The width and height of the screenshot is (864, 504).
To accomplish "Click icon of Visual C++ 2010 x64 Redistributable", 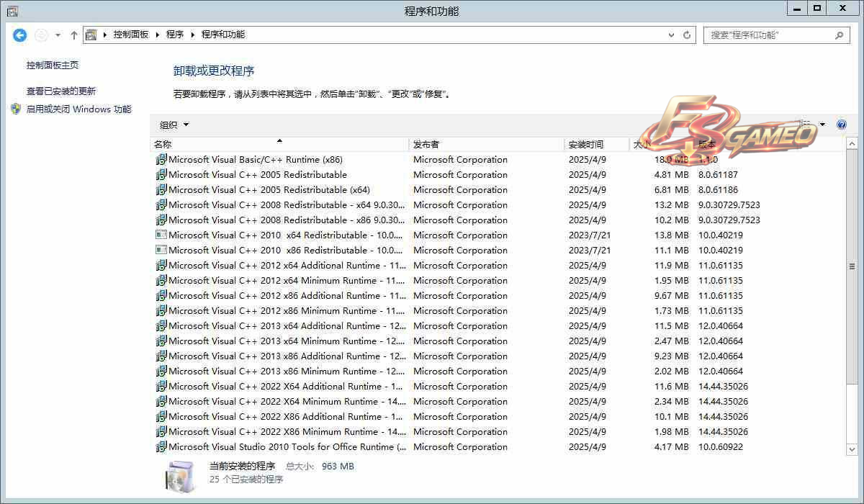I will coord(161,235).
